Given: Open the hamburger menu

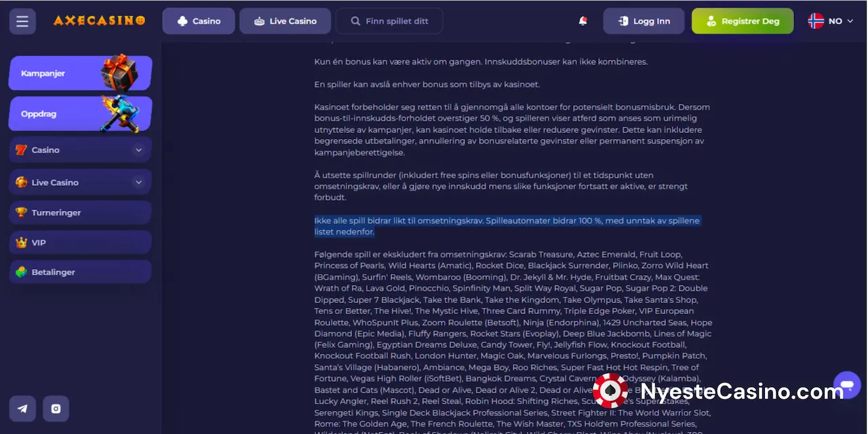Looking at the screenshot, I should (x=22, y=21).
